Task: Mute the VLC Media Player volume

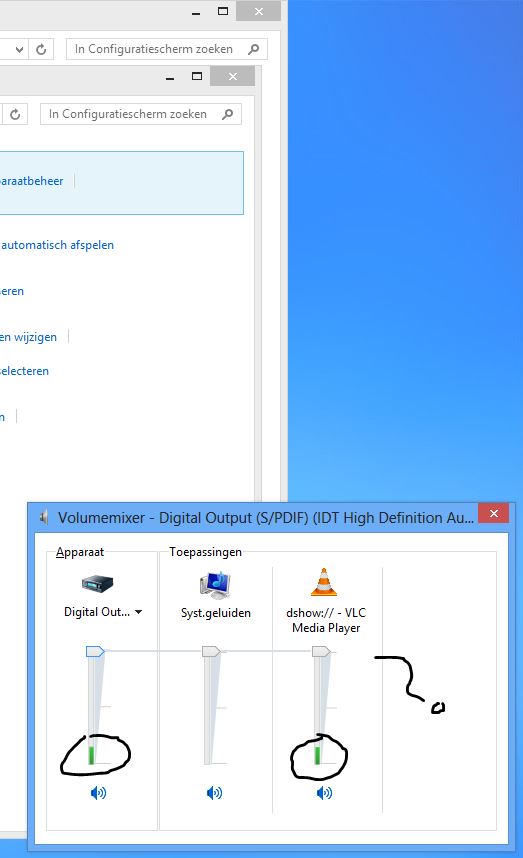Action: click(324, 793)
